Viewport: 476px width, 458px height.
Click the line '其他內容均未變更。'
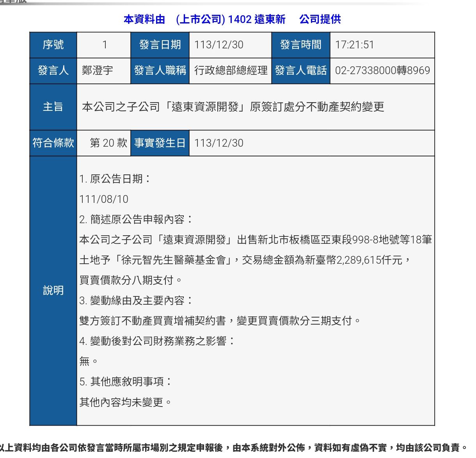(x=126, y=402)
